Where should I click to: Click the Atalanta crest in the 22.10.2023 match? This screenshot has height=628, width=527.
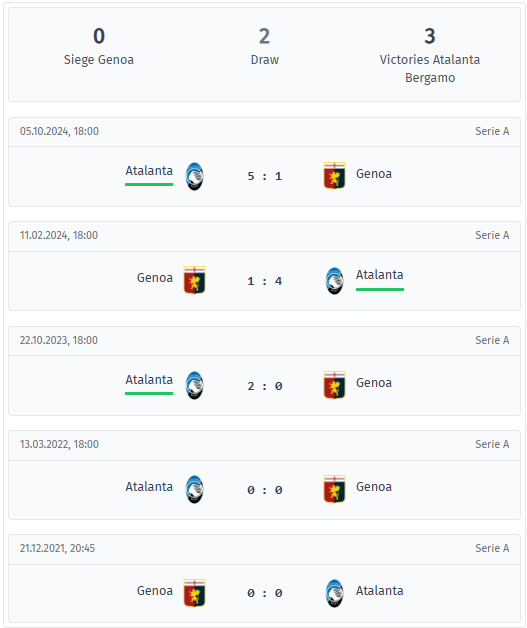(x=195, y=385)
